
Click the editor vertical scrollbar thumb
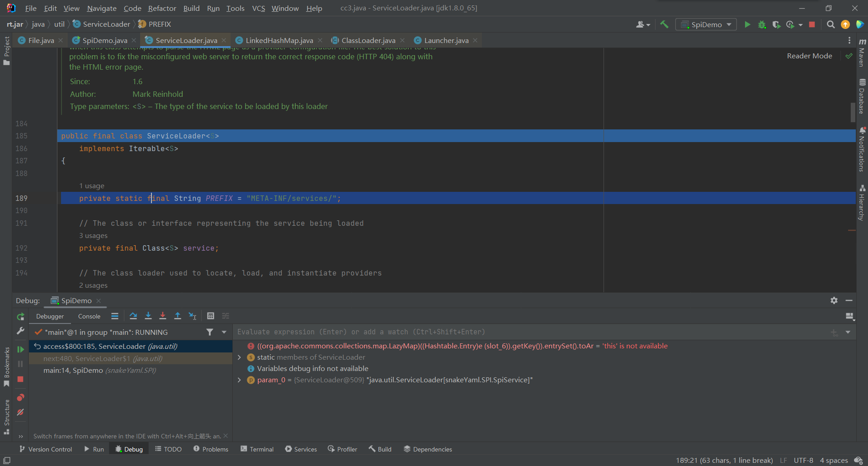(853, 112)
